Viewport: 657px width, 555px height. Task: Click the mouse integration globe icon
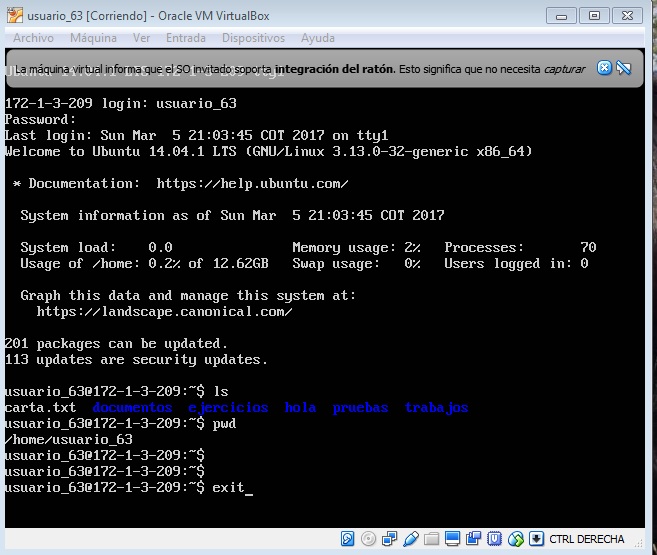[x=516, y=539]
